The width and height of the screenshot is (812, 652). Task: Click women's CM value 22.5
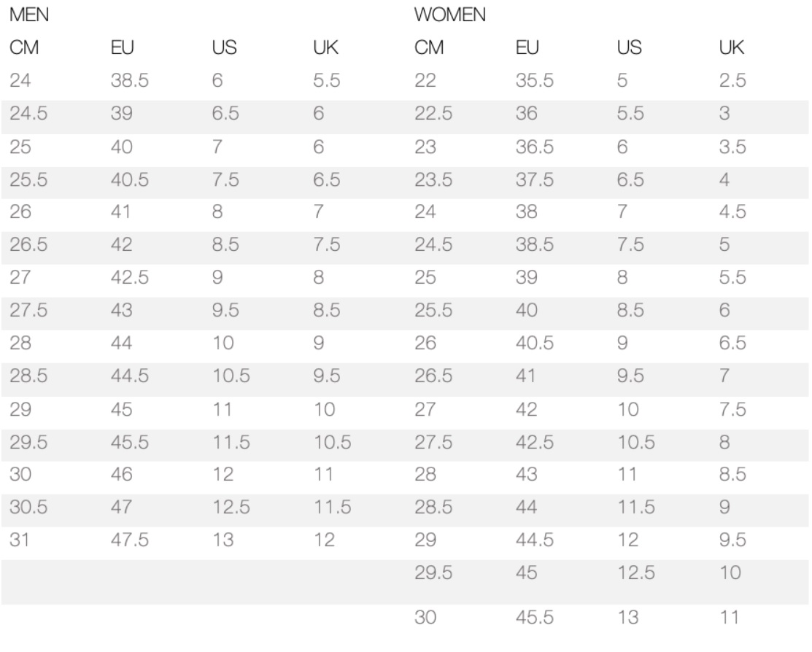433,113
